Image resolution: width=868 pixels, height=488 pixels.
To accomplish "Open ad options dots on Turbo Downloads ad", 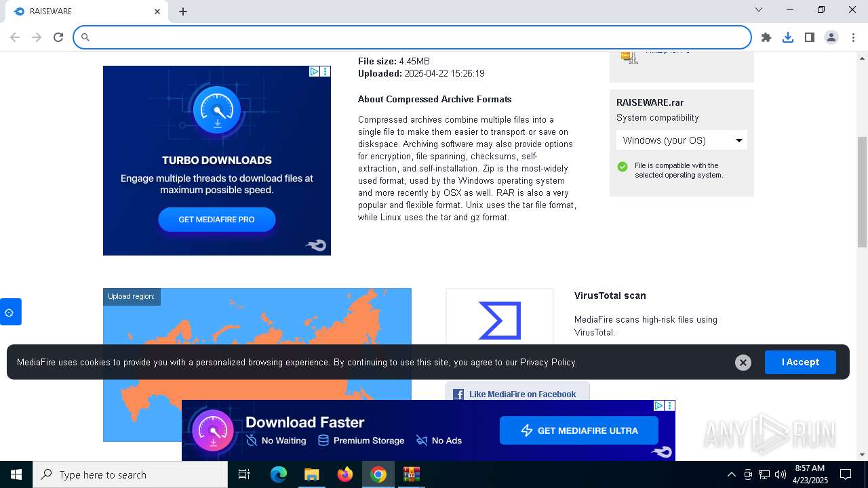I will pos(325,71).
